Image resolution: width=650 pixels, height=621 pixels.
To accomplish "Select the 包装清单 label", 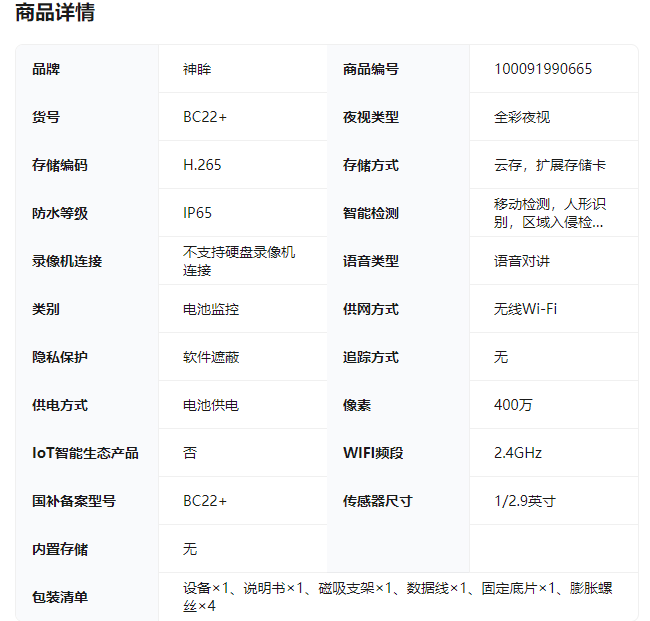I will (x=60, y=597).
